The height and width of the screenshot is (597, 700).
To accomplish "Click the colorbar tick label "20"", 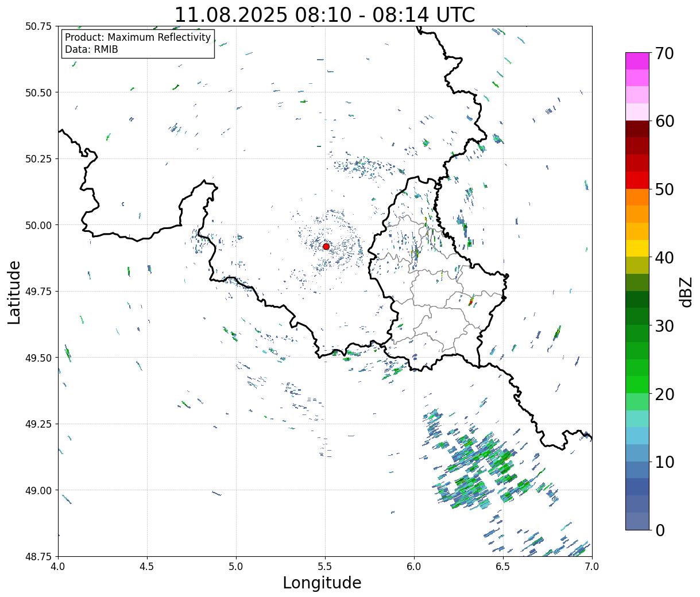I will tap(664, 394).
